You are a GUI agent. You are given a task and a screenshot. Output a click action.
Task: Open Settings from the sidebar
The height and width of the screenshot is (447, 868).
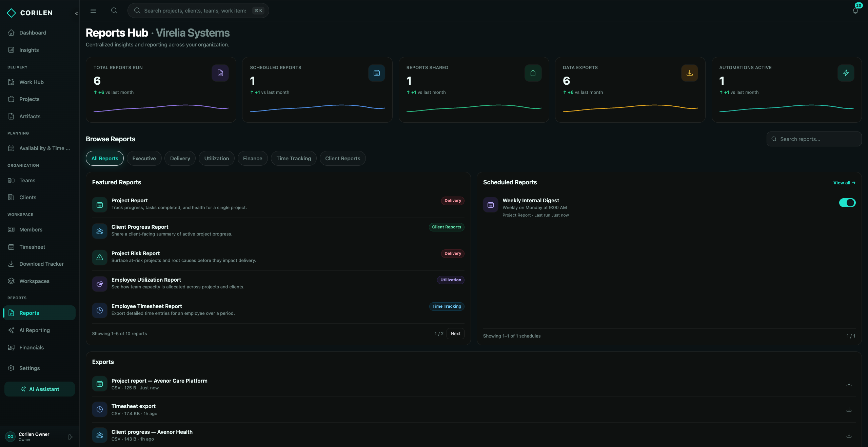pos(39,368)
